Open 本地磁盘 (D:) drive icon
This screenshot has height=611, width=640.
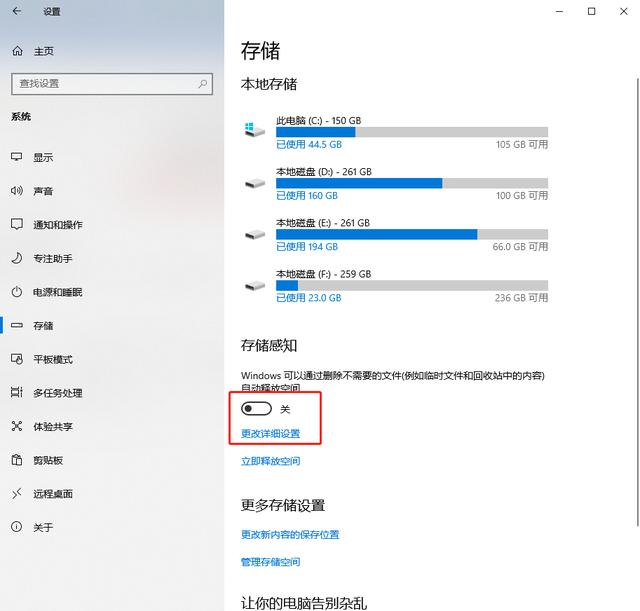coord(254,183)
